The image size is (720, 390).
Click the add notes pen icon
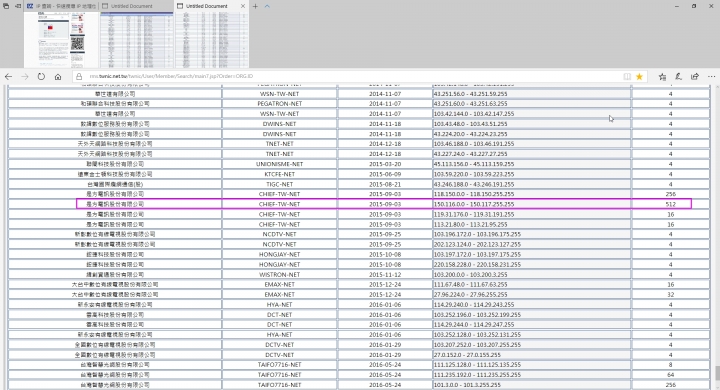pyautogui.click(x=678, y=77)
